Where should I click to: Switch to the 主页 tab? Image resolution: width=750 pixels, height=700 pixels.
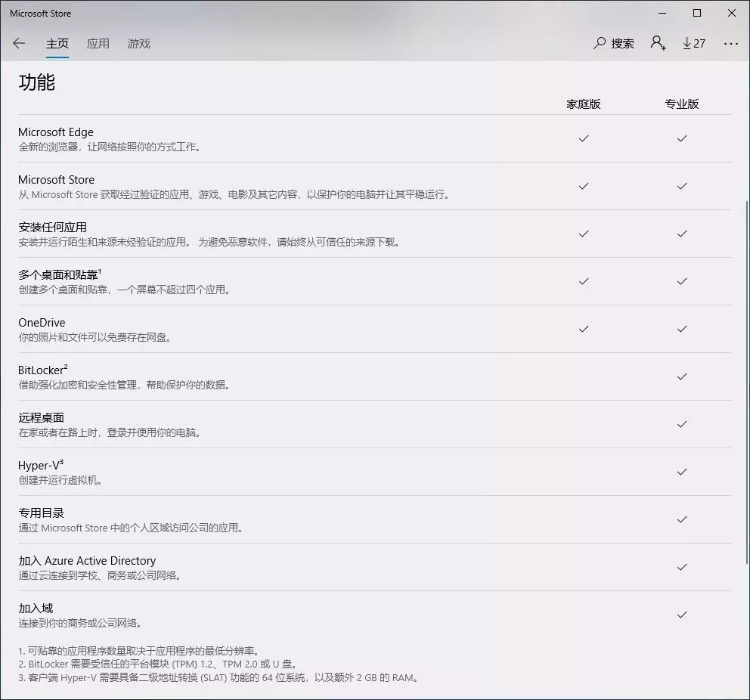click(x=57, y=44)
